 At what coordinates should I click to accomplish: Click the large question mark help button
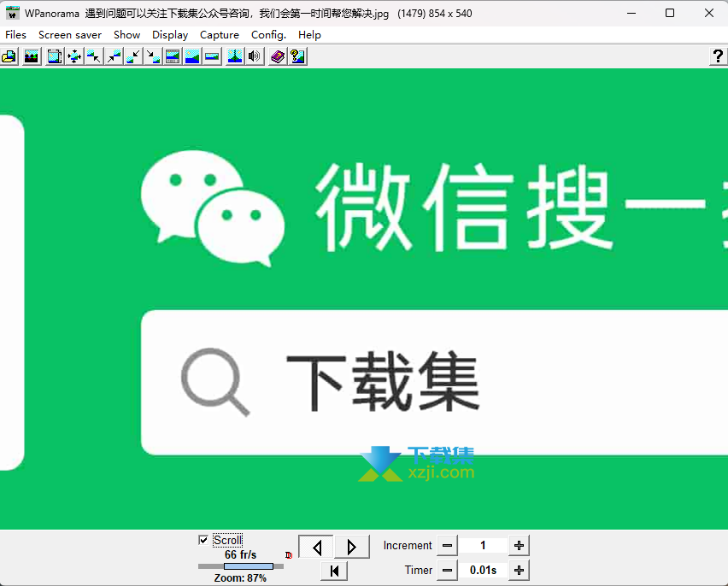tap(719, 56)
